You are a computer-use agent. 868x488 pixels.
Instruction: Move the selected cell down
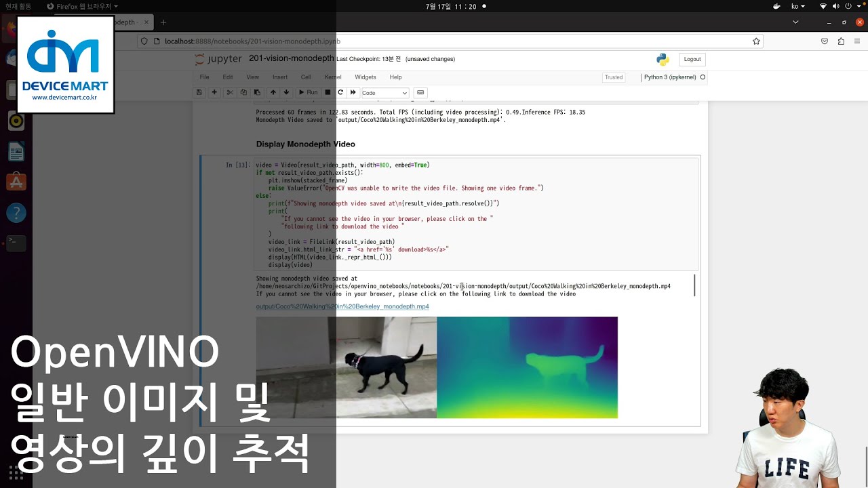[286, 92]
